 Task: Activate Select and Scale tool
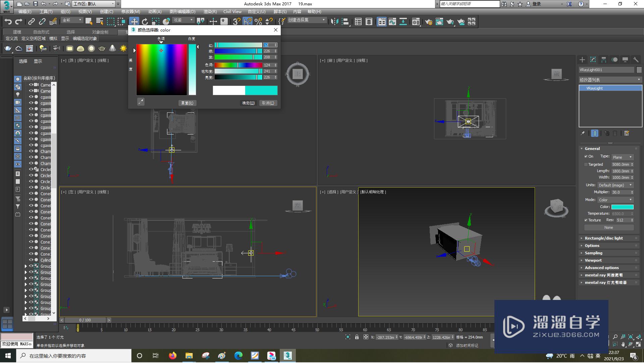pos(155,22)
